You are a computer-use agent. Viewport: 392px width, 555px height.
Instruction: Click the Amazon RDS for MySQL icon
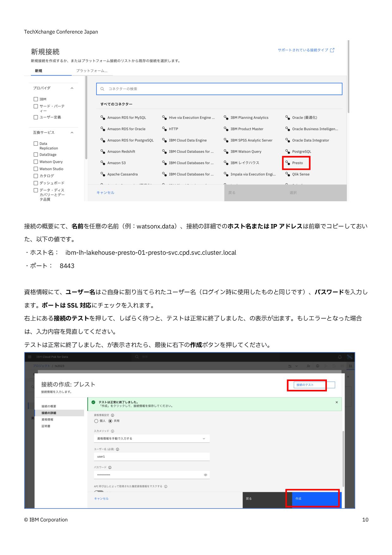[103, 117]
